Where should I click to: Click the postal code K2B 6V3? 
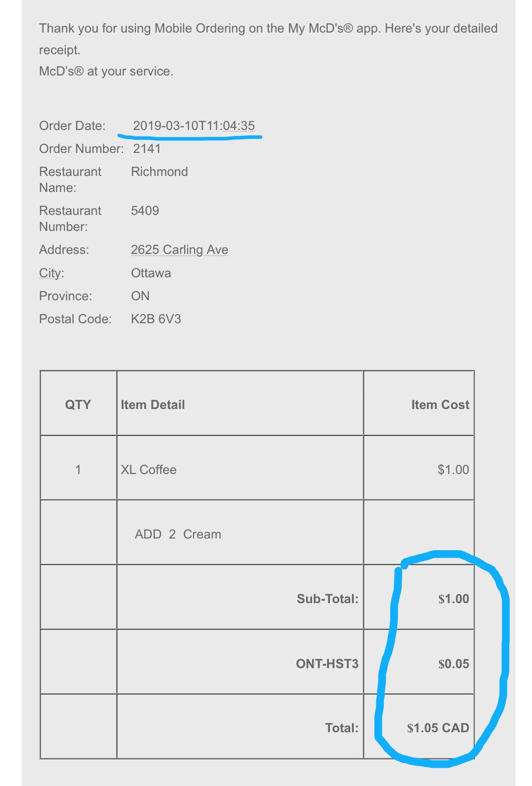pos(156,319)
